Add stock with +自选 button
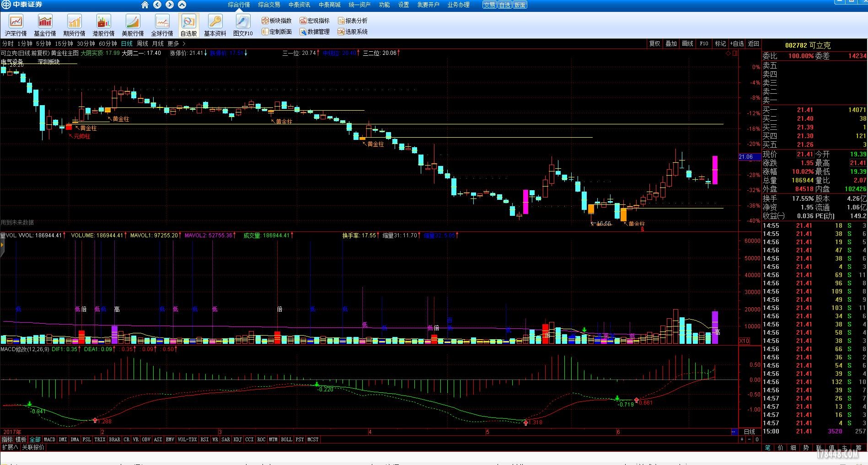 737,43
